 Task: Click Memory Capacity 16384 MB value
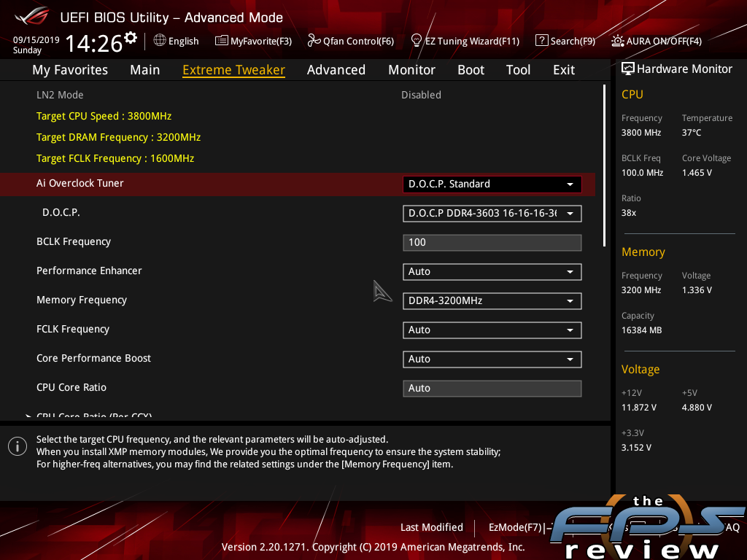coord(641,330)
